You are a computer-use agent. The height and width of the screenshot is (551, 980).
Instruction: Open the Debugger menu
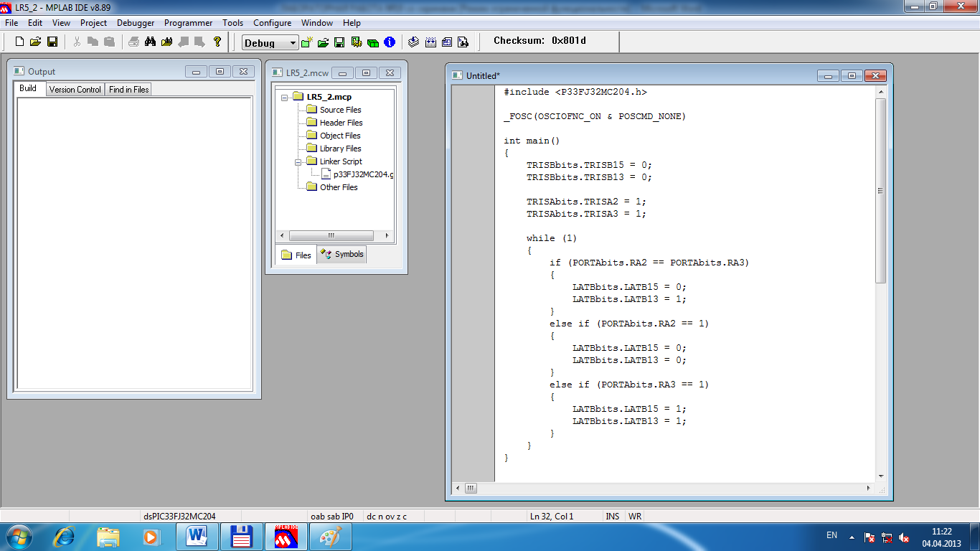coord(136,23)
